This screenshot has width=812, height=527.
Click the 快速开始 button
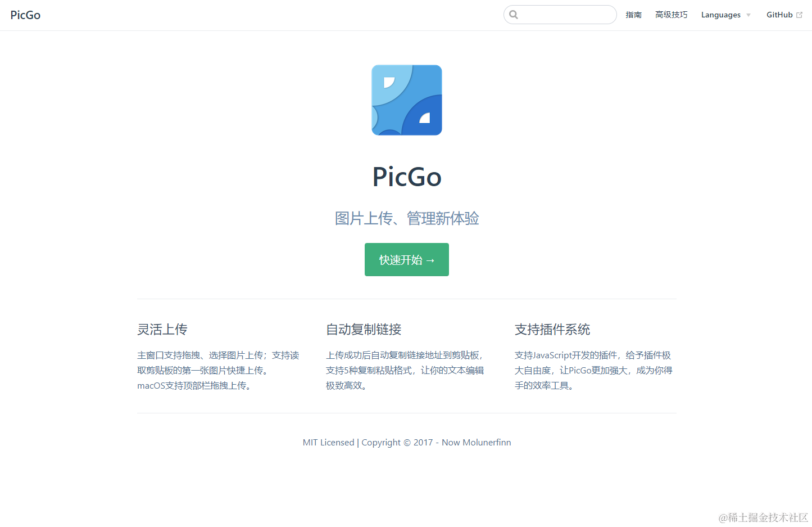tap(407, 260)
